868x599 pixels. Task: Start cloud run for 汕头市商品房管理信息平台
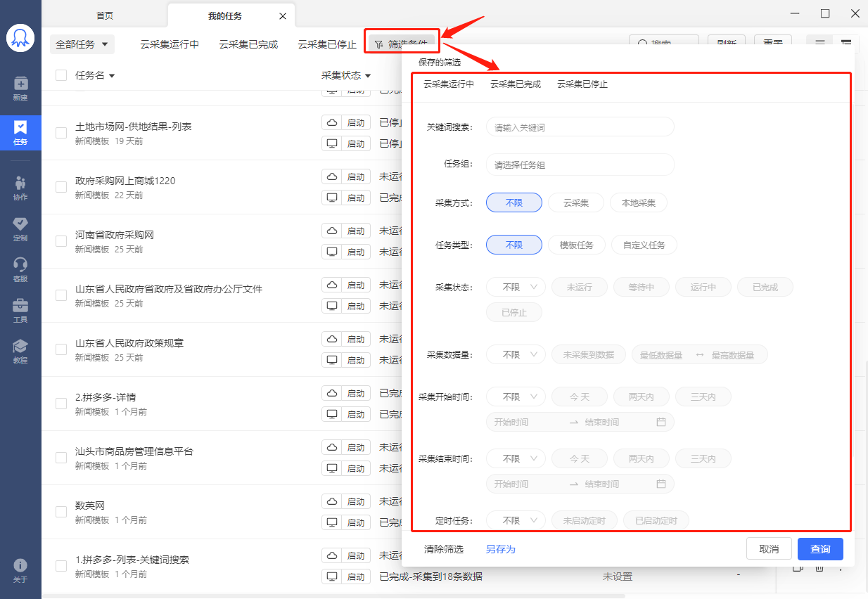click(x=347, y=447)
